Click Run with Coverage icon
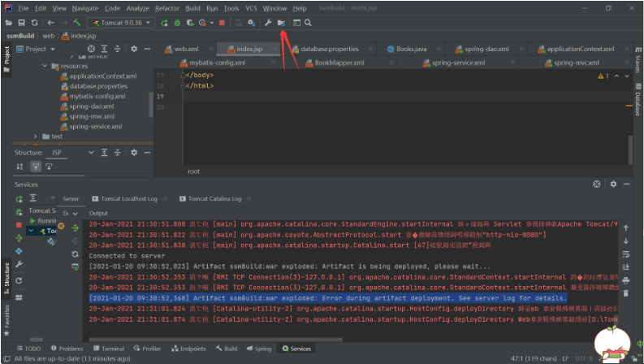The width and height of the screenshot is (644, 364). click(190, 23)
